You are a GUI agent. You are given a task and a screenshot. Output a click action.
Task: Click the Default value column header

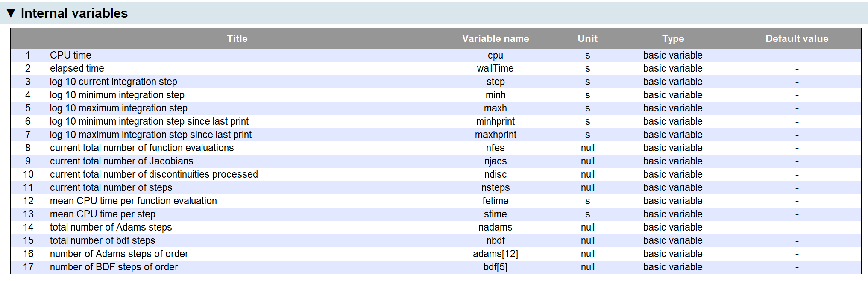pos(797,38)
